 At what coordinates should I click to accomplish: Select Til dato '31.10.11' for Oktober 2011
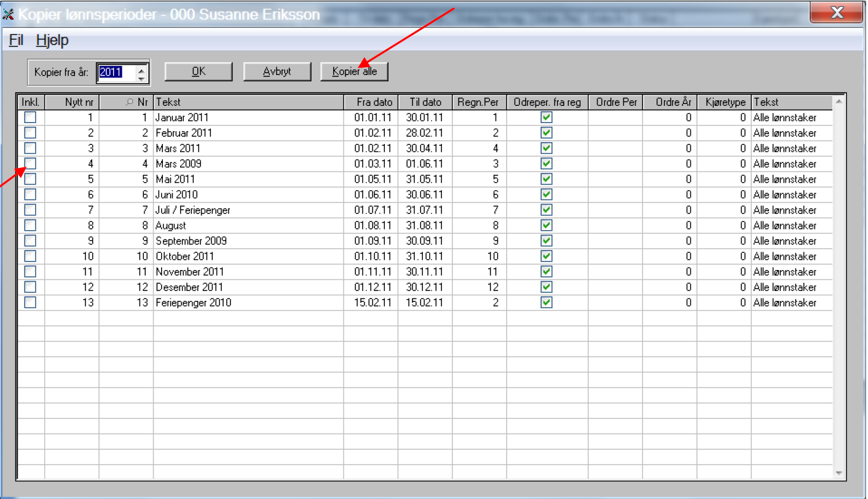[425, 256]
